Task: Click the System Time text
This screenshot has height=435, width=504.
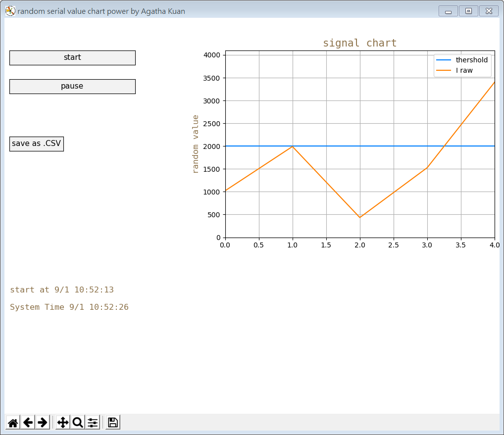Action: 69,307
